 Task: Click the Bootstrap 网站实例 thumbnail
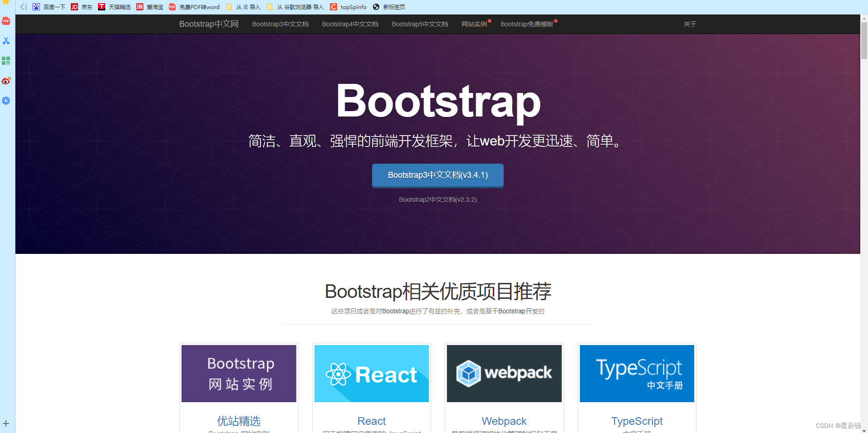[x=239, y=374]
